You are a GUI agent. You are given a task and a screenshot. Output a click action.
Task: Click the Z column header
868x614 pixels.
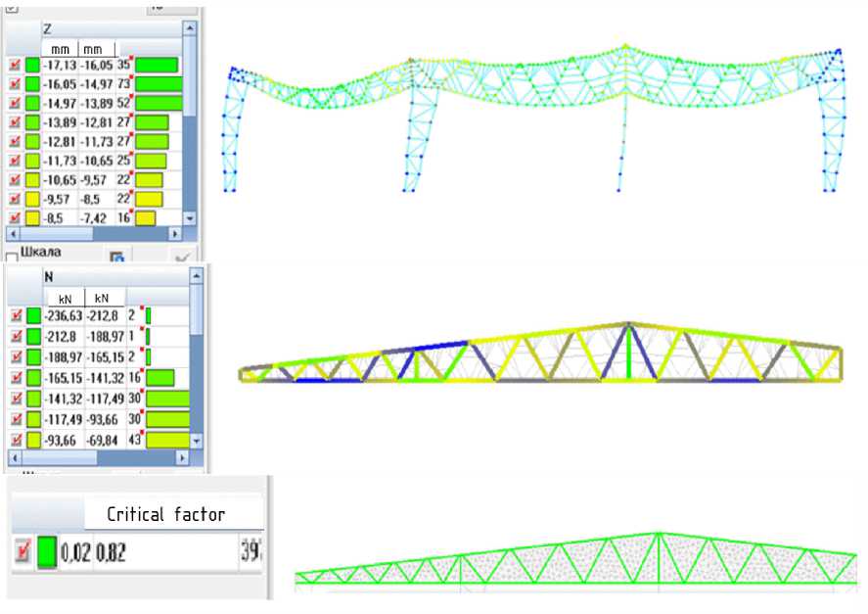[x=112, y=29]
